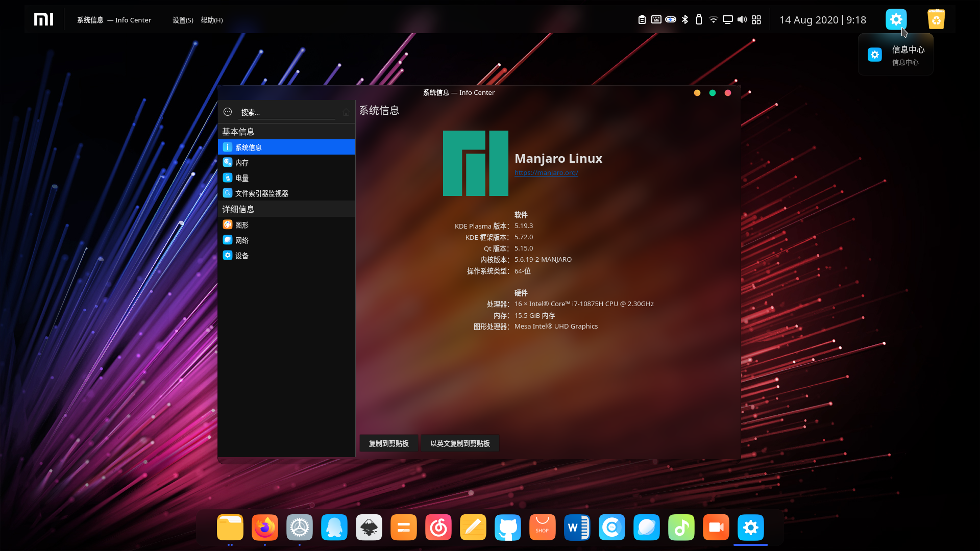Open the volume speaker tray icon

[742, 19]
